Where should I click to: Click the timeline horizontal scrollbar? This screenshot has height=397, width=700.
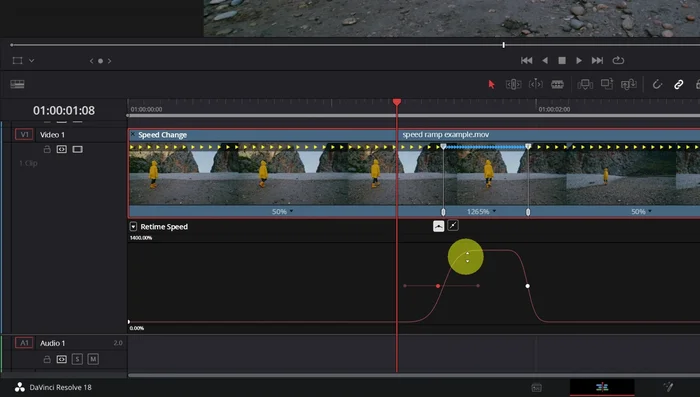coord(414,375)
